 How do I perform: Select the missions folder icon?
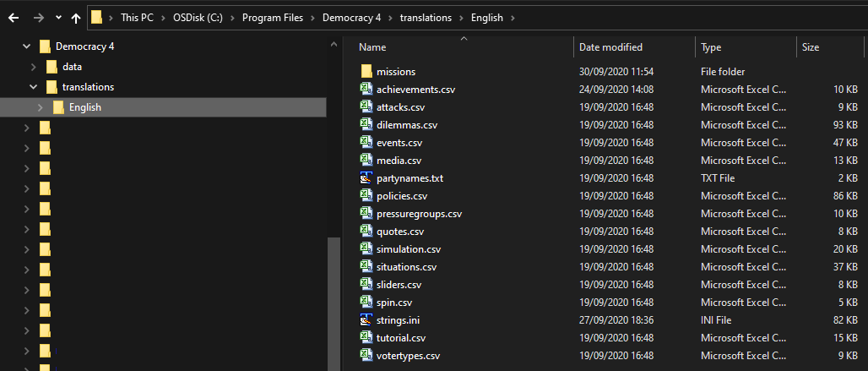(x=366, y=72)
